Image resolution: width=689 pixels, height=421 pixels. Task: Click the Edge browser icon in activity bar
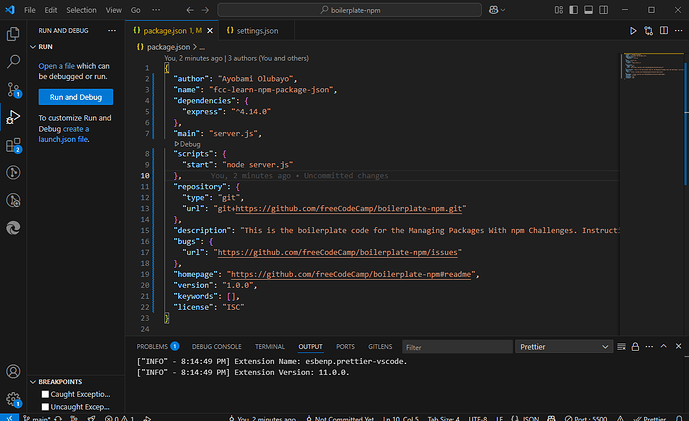[13, 228]
